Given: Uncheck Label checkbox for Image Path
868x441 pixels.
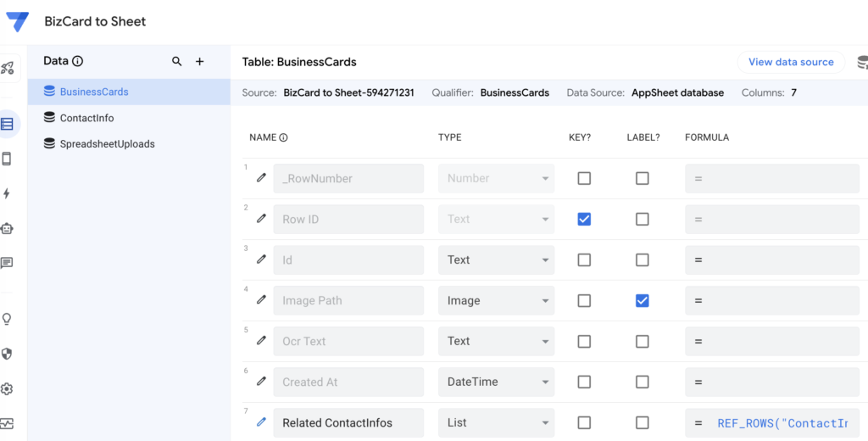Looking at the screenshot, I should [x=643, y=300].
